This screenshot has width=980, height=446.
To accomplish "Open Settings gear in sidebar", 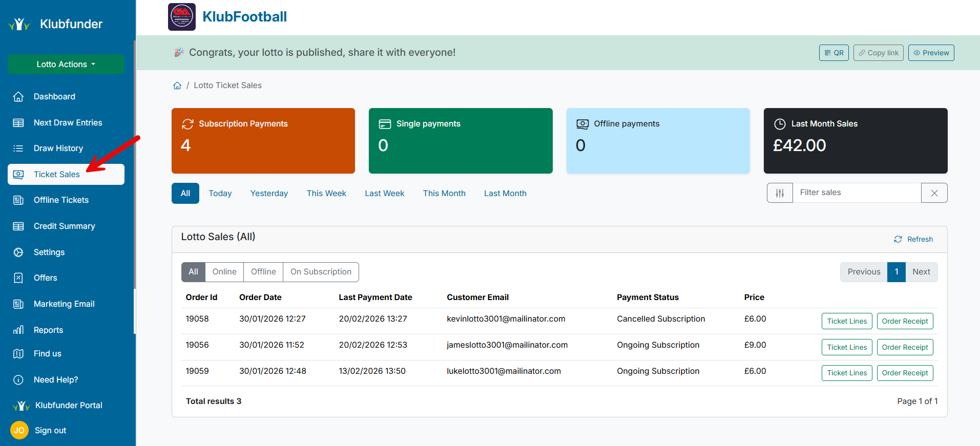I will tap(18, 252).
